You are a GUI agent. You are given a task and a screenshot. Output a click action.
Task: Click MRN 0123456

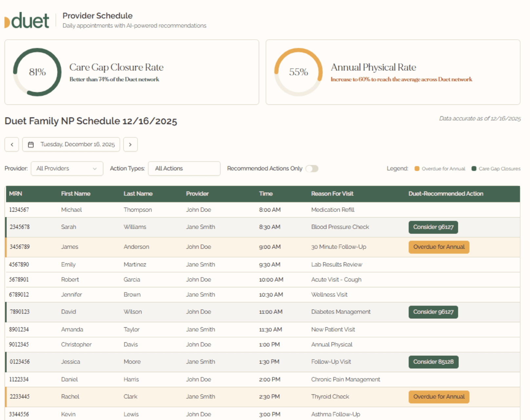pyautogui.click(x=19, y=362)
